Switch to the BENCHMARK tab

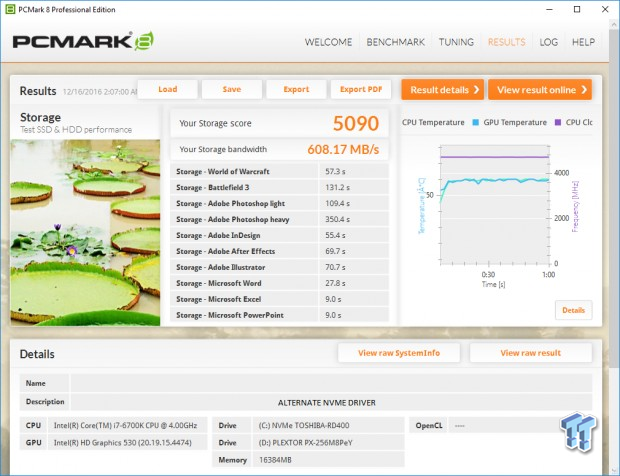(x=395, y=42)
